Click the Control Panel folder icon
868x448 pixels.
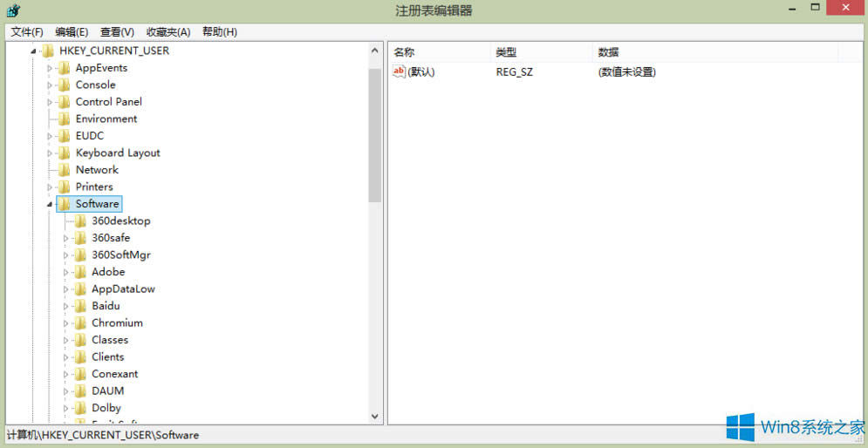coord(65,102)
